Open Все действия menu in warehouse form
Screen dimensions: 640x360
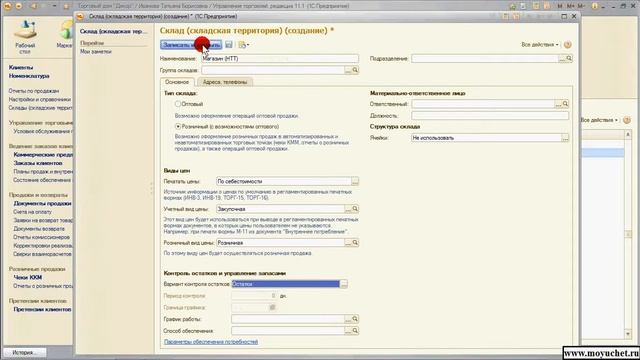[x=540, y=44]
